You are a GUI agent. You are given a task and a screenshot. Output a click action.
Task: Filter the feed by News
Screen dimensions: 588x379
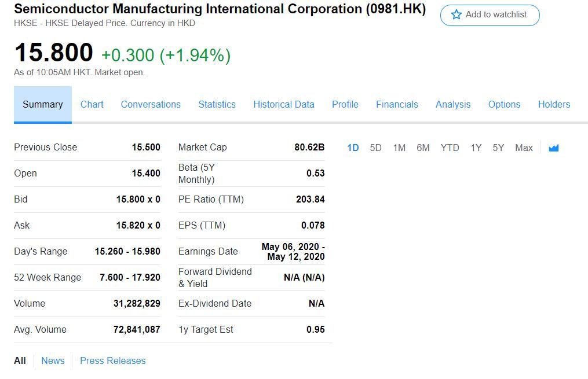click(53, 361)
